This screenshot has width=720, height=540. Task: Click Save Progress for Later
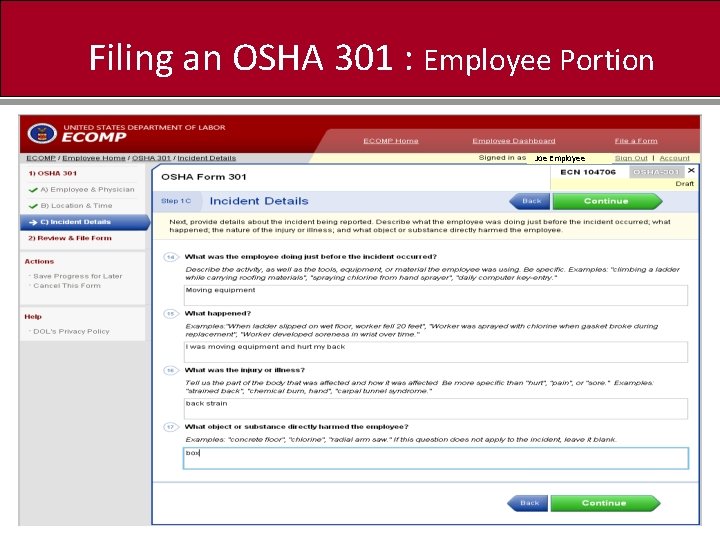tap(78, 276)
